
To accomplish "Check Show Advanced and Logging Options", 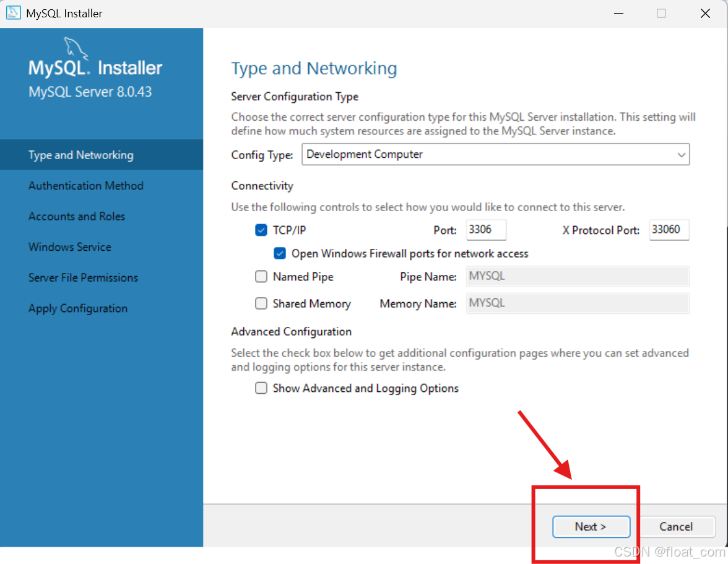I will coord(261,388).
